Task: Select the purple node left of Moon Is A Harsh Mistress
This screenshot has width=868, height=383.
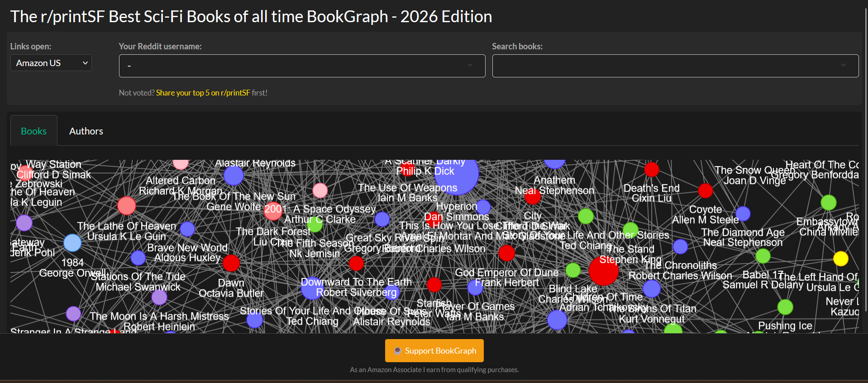Action: pyautogui.click(x=74, y=314)
